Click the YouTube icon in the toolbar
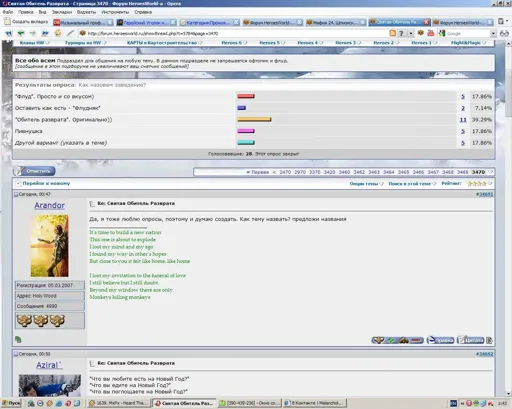The image size is (512, 409). 431,33
